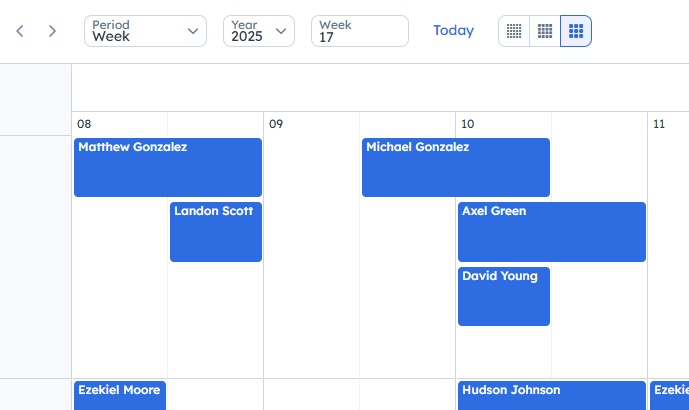Jump to Today
Image resolution: width=689 pixels, height=410 pixels.
pyautogui.click(x=453, y=31)
